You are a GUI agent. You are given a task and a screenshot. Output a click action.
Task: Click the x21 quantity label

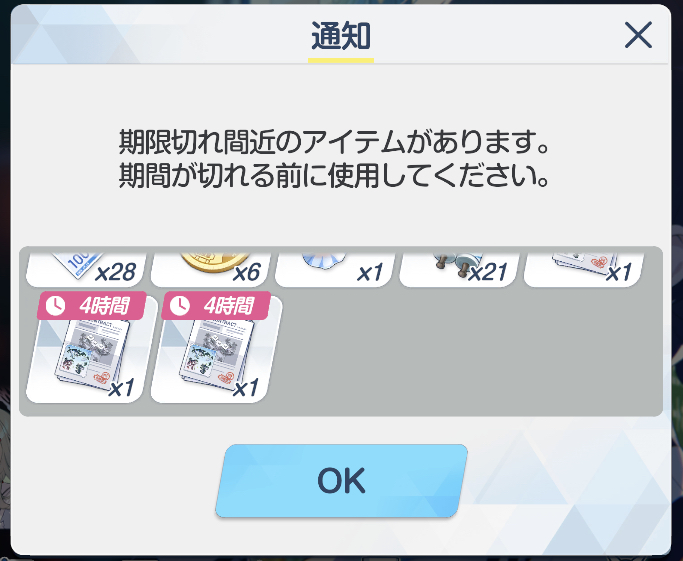(488, 273)
